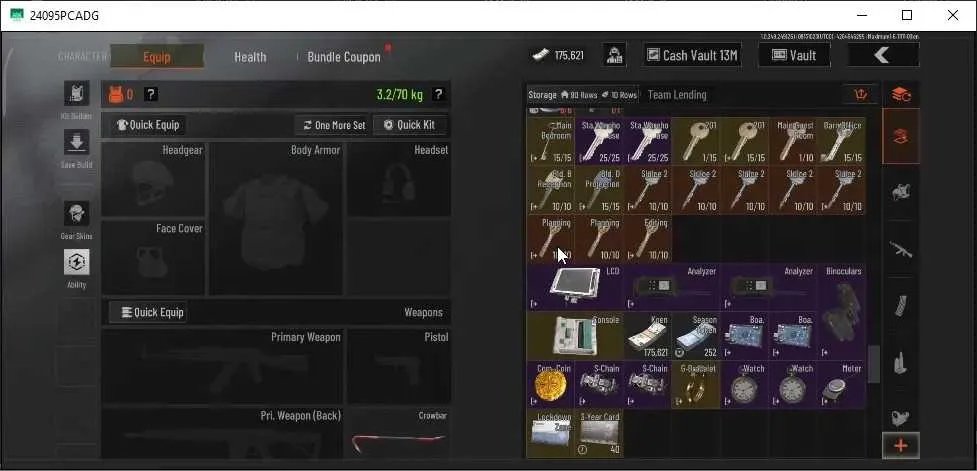The width and height of the screenshot is (977, 471).
Task: Select the Bld. D Projection key
Action: pyautogui.click(x=599, y=189)
